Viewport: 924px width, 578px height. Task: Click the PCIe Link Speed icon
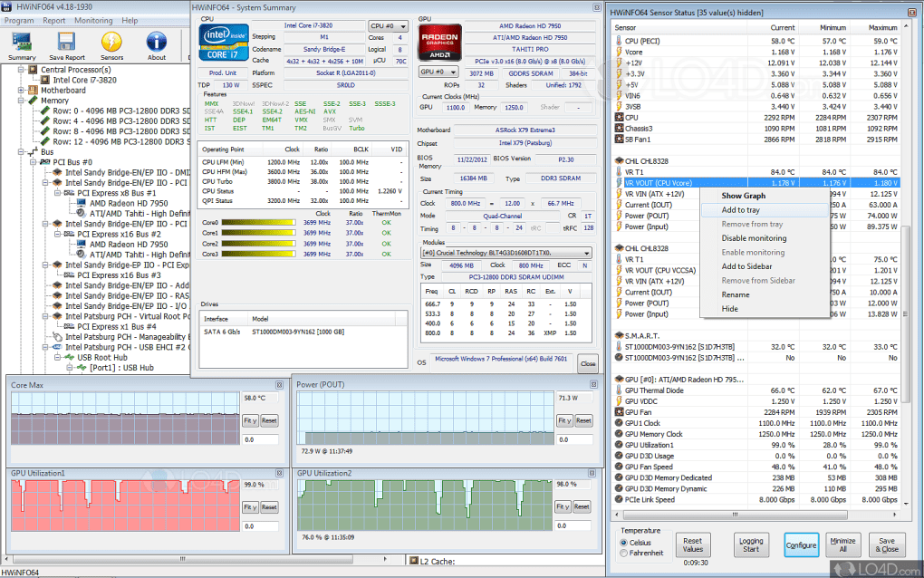(619, 499)
